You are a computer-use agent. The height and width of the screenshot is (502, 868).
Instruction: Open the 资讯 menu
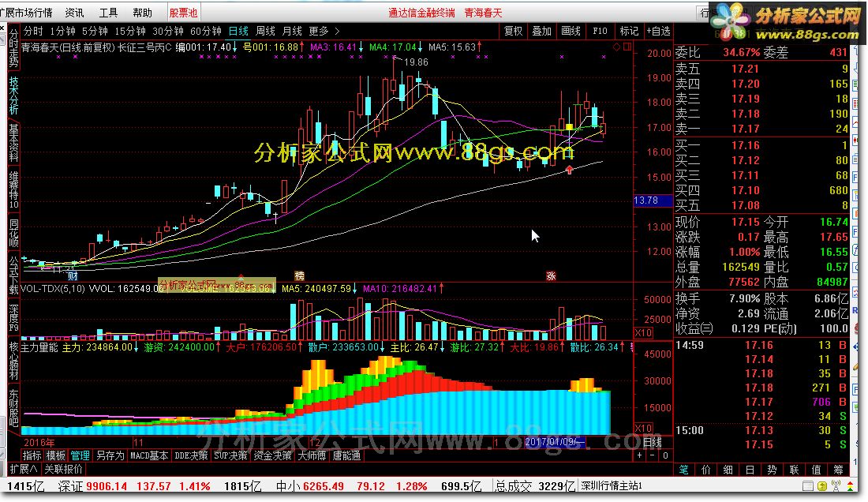point(74,12)
